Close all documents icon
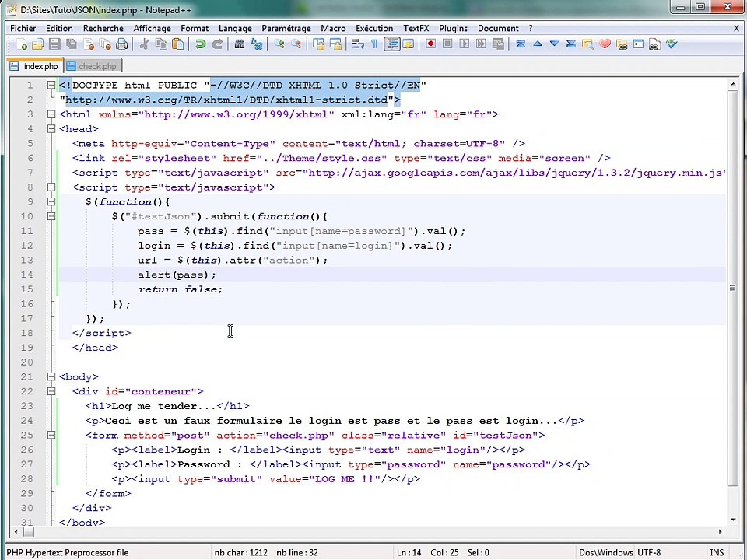The height and width of the screenshot is (560, 747). coord(105,44)
